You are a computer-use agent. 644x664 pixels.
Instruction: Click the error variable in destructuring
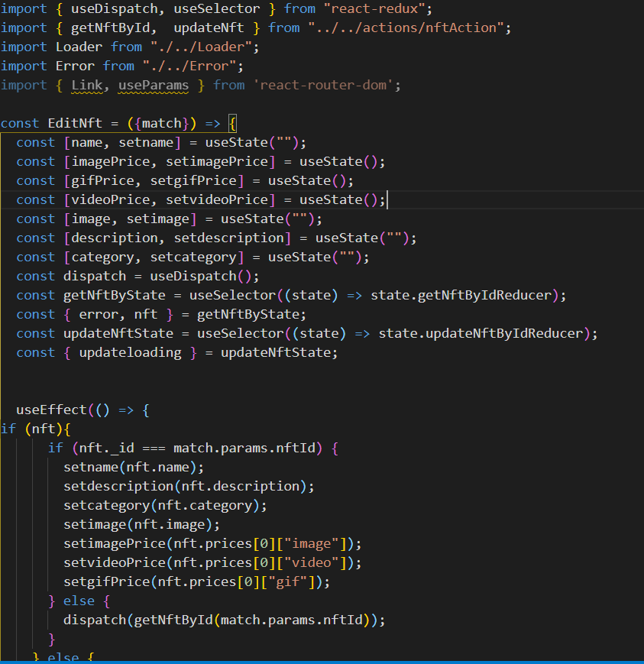click(99, 314)
